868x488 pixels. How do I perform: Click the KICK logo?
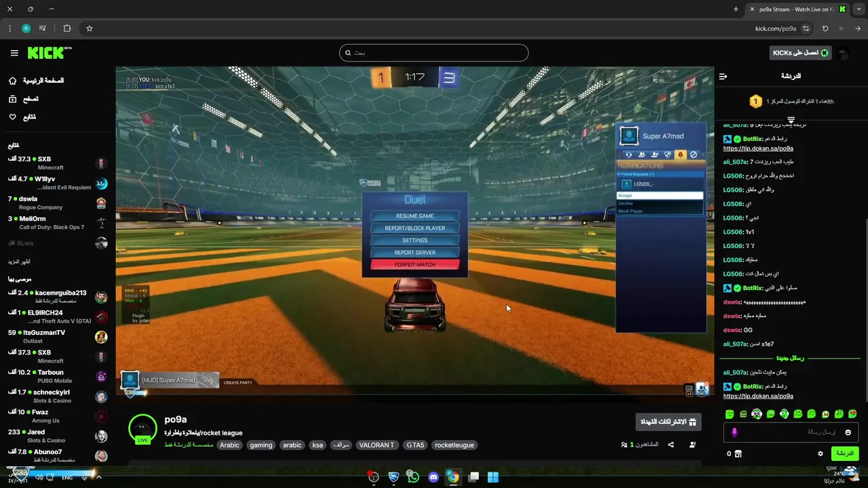click(49, 53)
